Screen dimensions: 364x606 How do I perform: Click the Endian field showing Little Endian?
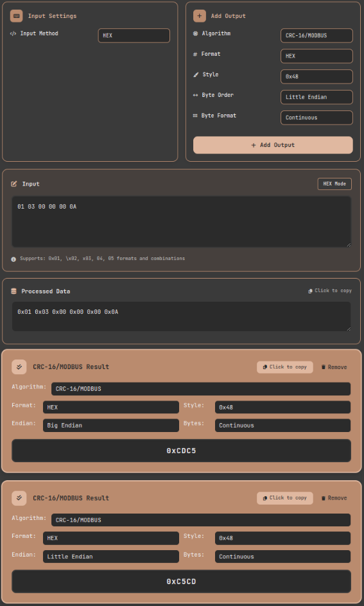point(111,557)
